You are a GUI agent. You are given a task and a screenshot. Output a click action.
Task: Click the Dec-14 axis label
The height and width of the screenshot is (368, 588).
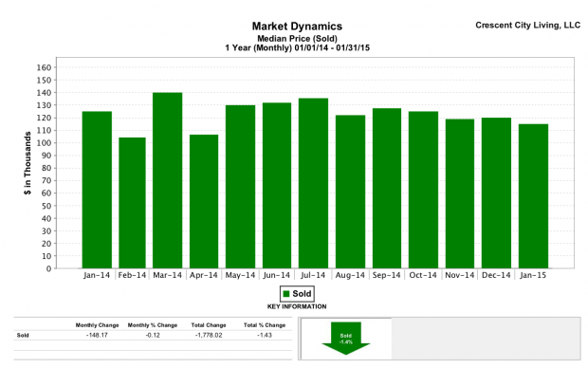[x=496, y=275]
